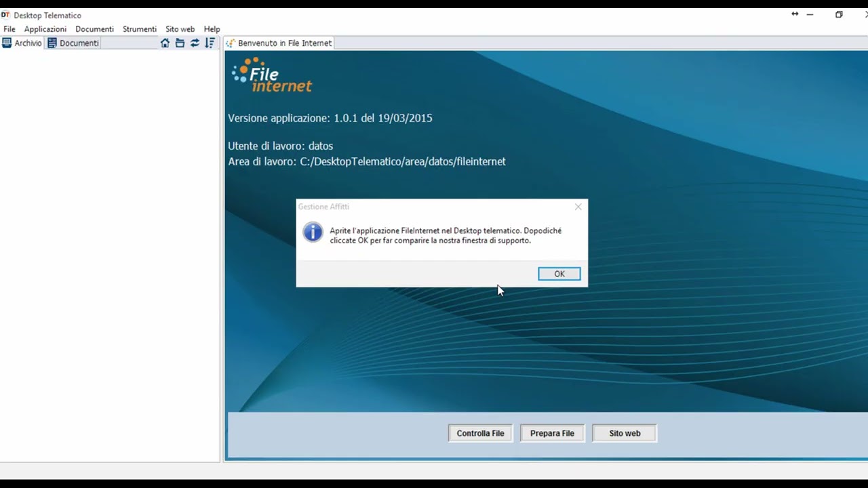
Task: Close the Gestione Affitti dialog
Action: [x=578, y=207]
